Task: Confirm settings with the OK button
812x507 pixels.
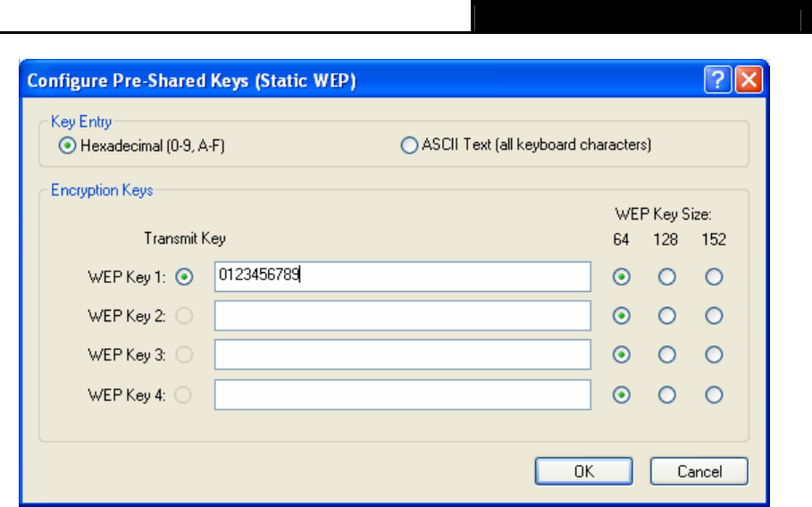Action: pyautogui.click(x=583, y=471)
